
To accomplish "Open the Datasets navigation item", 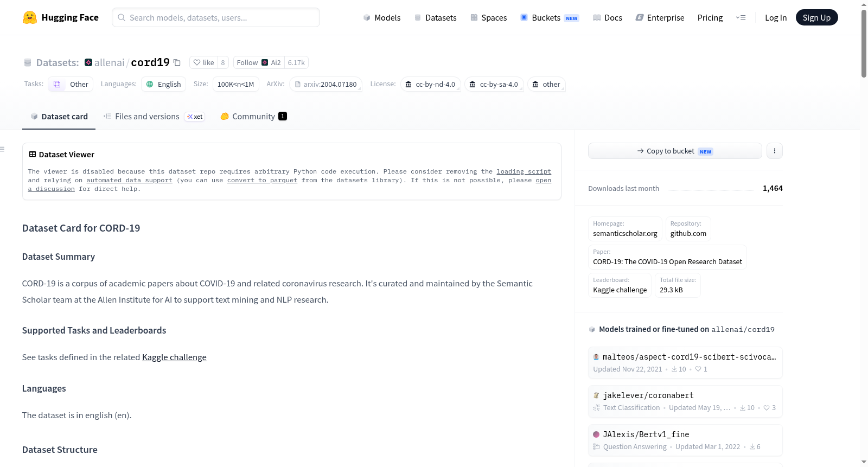I will (x=436, y=17).
